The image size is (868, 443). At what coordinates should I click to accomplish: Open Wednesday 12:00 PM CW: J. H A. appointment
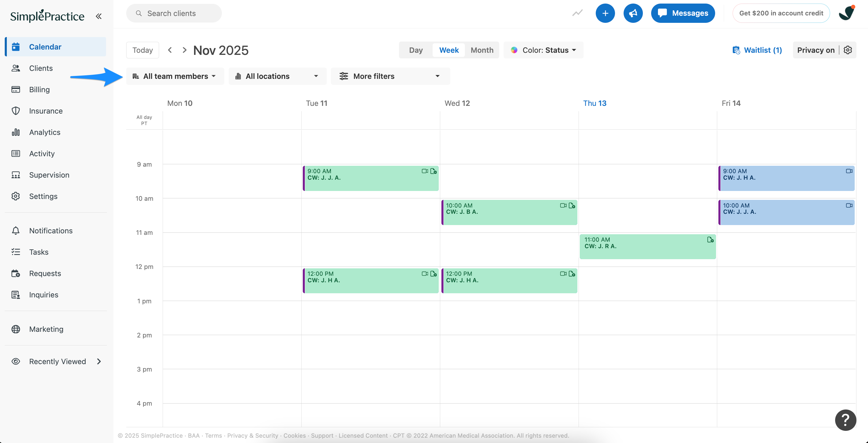pyautogui.click(x=509, y=281)
